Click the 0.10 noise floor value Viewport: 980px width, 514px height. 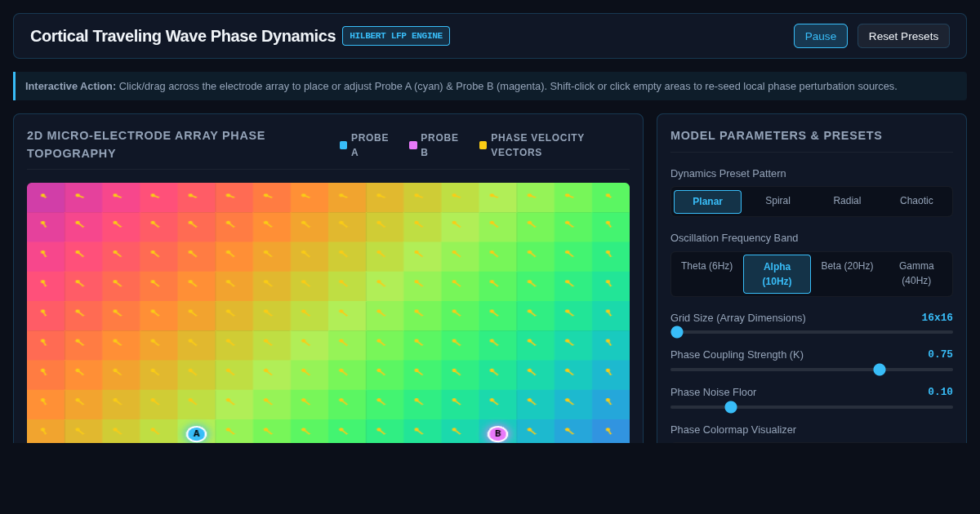pyautogui.click(x=940, y=392)
